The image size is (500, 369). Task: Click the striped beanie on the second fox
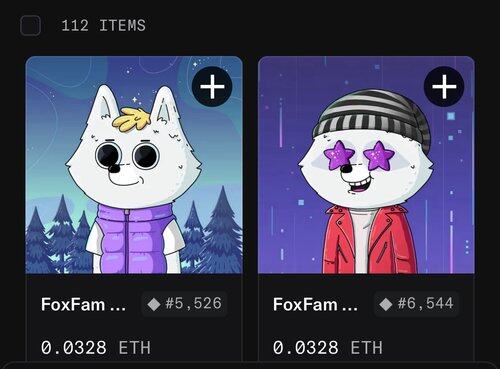pyautogui.click(x=372, y=118)
